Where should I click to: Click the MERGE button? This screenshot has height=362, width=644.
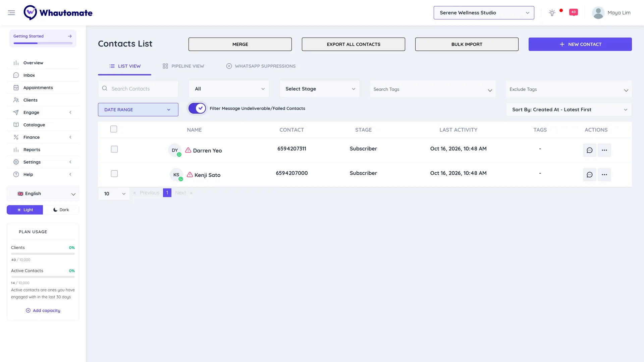[x=240, y=44]
